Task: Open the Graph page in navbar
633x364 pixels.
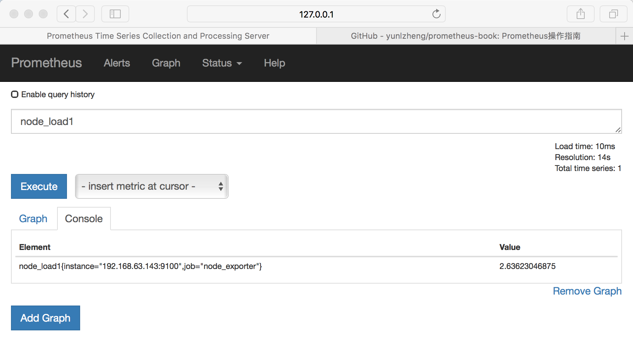Action: click(x=166, y=63)
